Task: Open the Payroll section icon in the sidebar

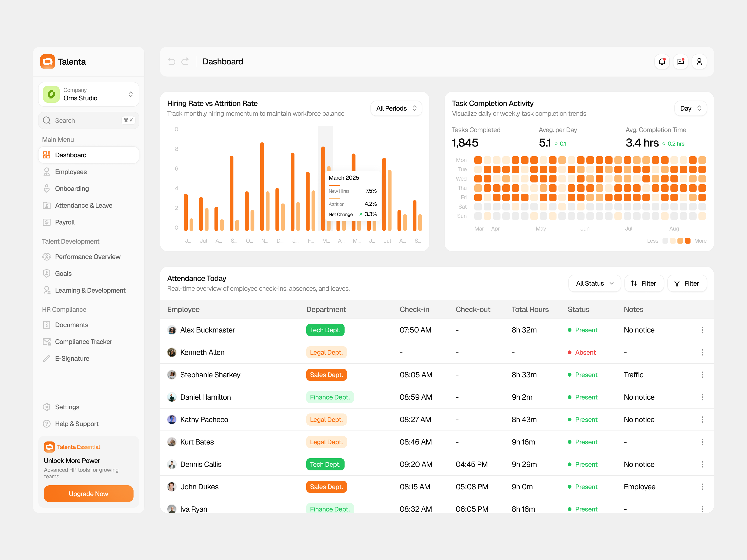Action: click(47, 222)
